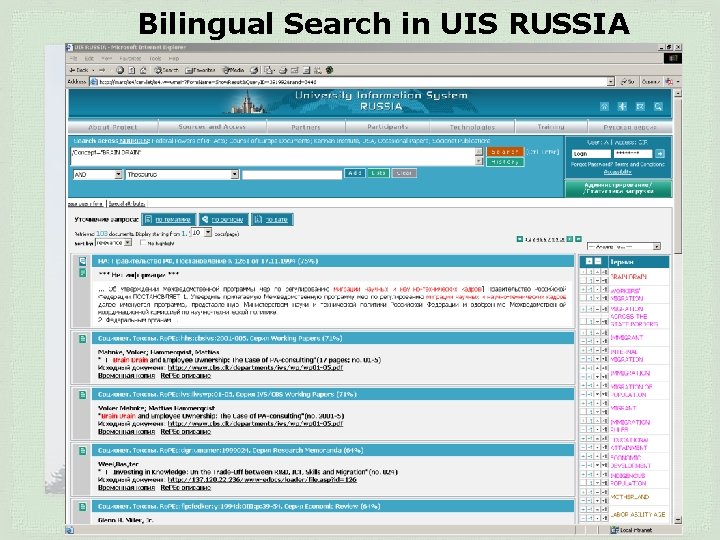Open the Training nav tab
Image resolution: width=720 pixels, height=540 pixels.
coord(551,127)
